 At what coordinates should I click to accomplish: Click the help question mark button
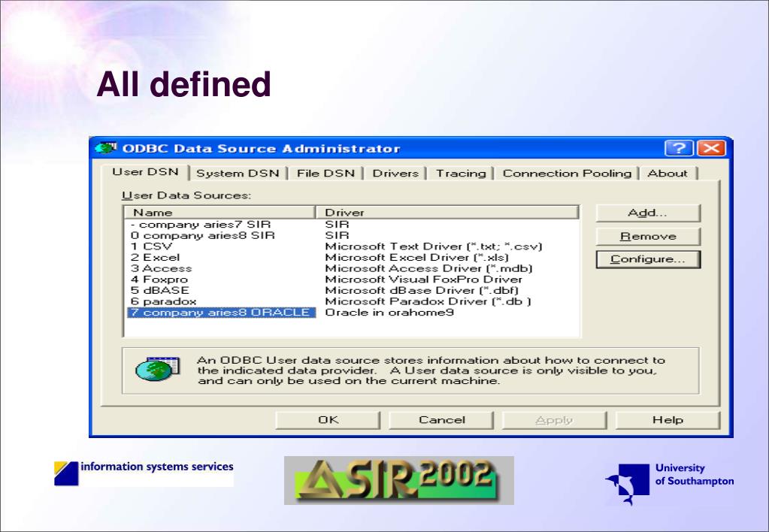[x=679, y=148]
